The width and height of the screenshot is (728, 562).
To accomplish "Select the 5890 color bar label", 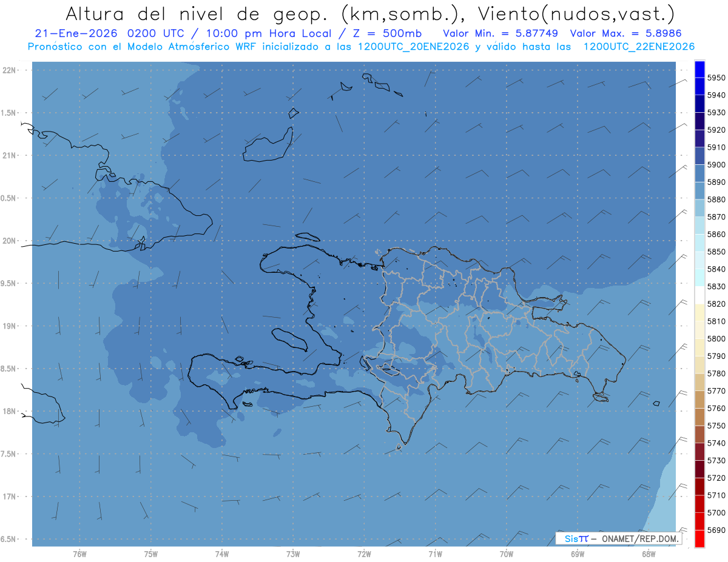I will (x=716, y=182).
